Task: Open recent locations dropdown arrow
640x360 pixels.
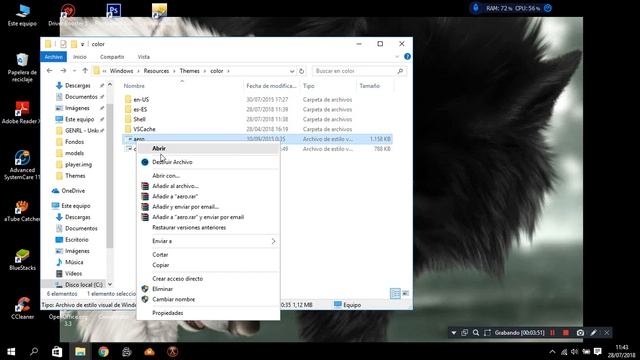Action: pyautogui.click(x=74, y=71)
